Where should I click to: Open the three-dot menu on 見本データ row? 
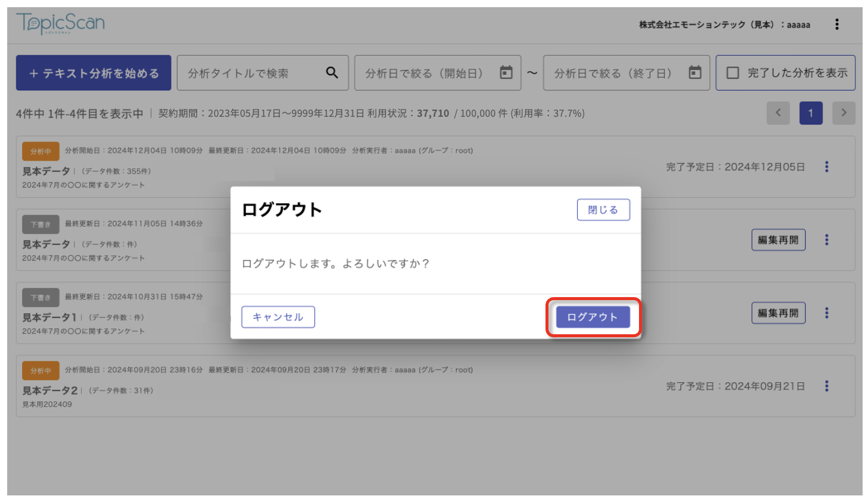pyautogui.click(x=827, y=167)
